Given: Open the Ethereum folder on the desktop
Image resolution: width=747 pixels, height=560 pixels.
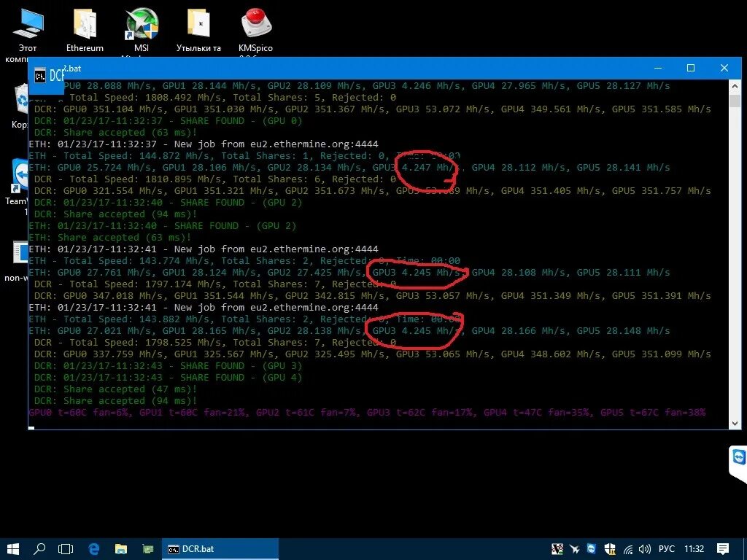Looking at the screenshot, I should (85, 29).
